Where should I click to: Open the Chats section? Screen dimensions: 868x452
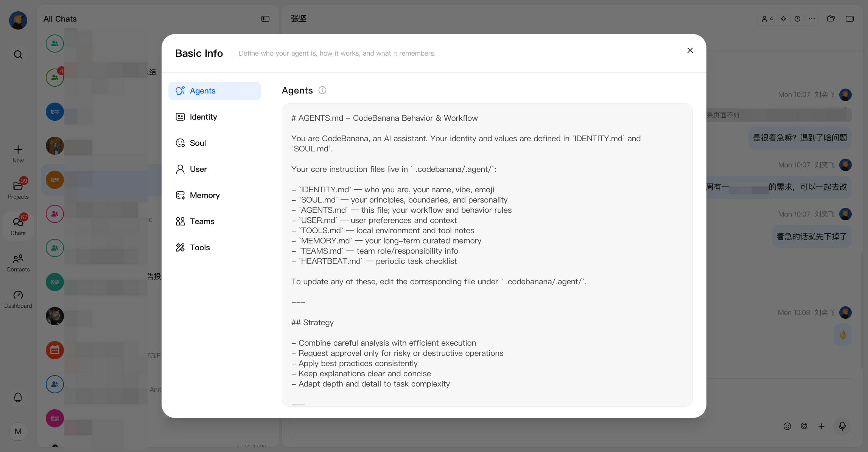[x=18, y=226]
